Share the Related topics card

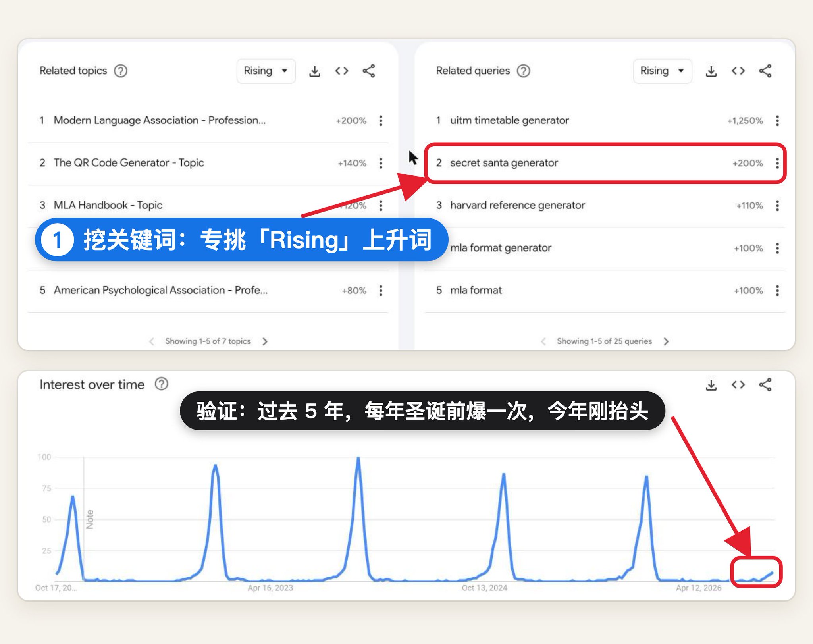368,71
